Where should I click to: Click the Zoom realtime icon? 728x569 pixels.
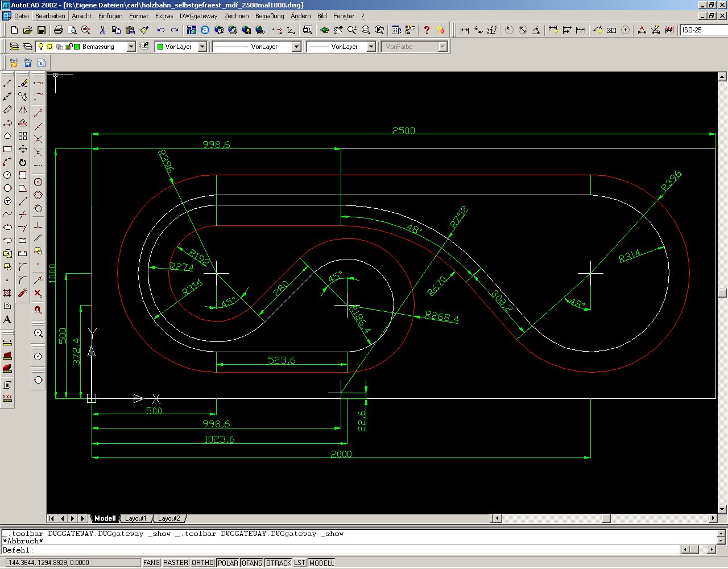pos(352,30)
